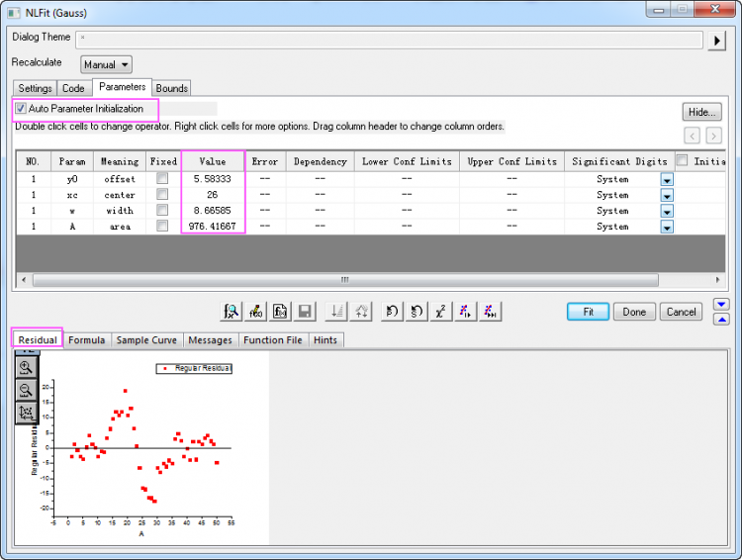742x560 pixels.
Task: Tick the Fixed checkbox for y0 offset
Action: click(162, 179)
